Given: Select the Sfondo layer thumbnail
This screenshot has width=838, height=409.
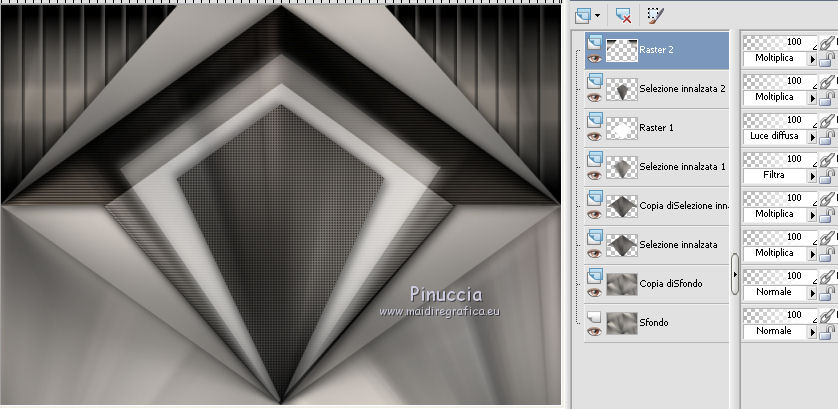Looking at the screenshot, I should coord(622,323).
